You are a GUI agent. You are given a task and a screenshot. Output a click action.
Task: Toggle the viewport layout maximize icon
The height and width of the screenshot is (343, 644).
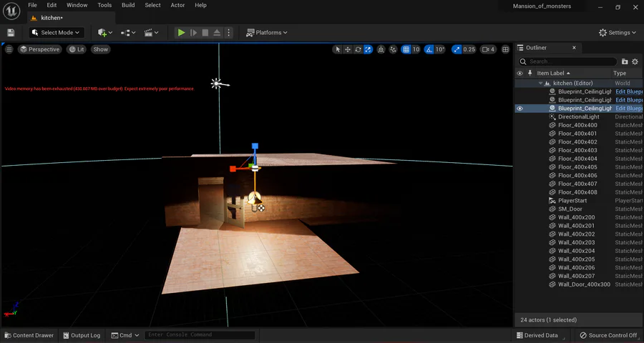pyautogui.click(x=506, y=49)
